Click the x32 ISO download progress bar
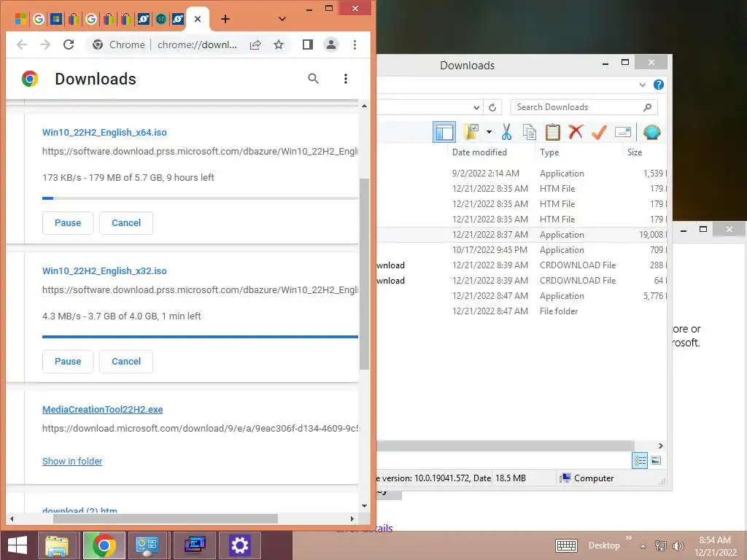 200,337
